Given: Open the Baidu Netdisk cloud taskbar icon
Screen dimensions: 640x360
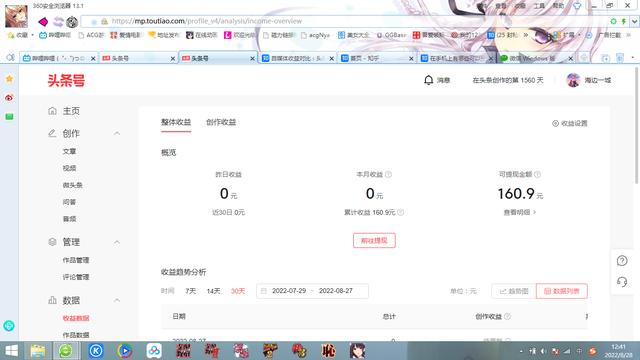Looking at the screenshot, I should coord(154,351).
